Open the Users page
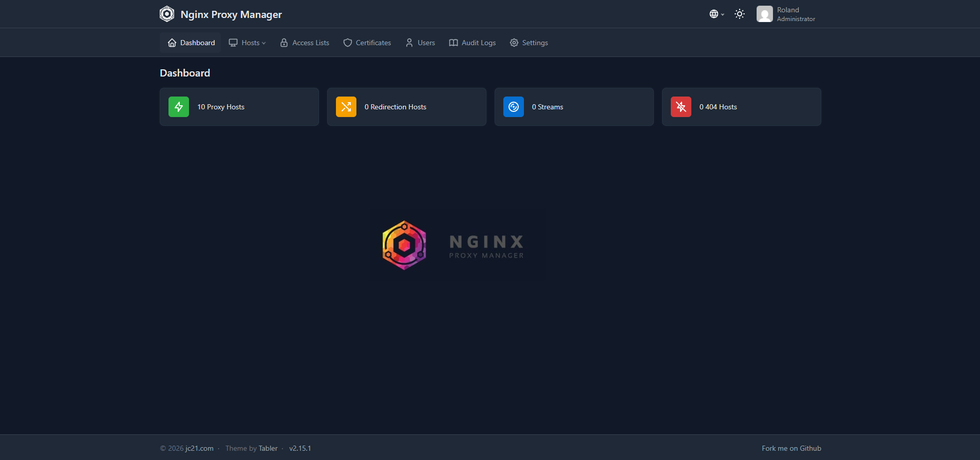 pyautogui.click(x=420, y=43)
